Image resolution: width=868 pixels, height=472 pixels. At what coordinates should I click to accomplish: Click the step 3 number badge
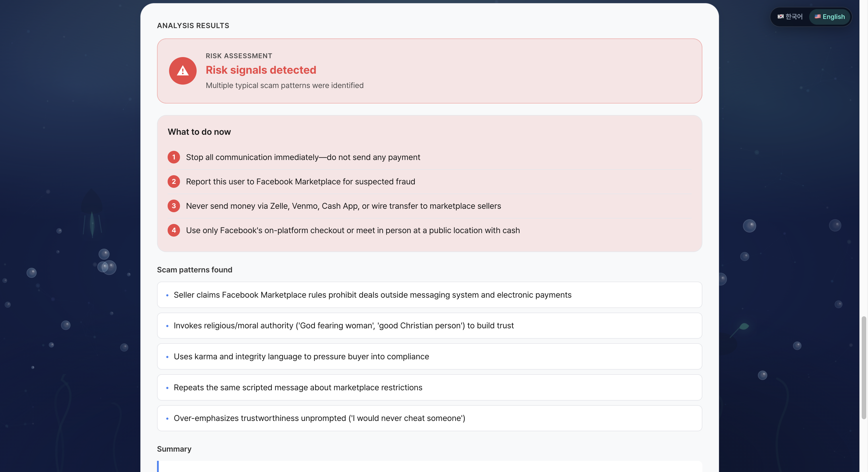[174, 206]
